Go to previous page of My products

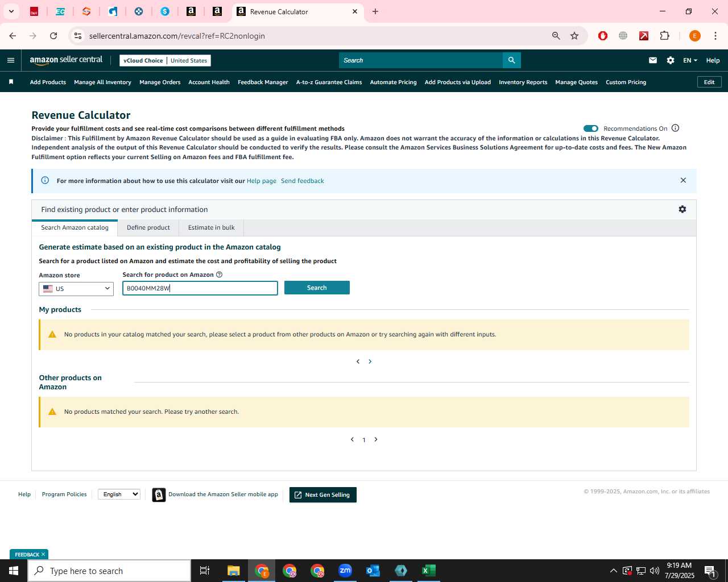pyautogui.click(x=358, y=361)
